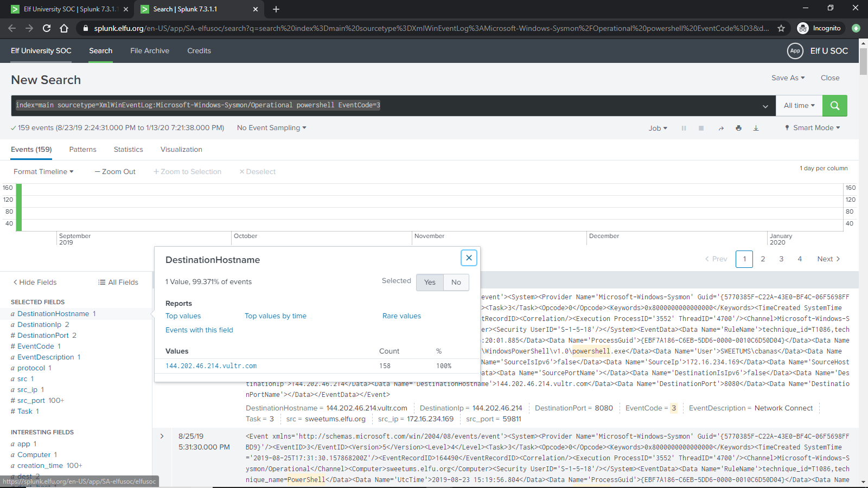View site security lock info
The height and width of the screenshot is (488, 868).
[x=85, y=28]
